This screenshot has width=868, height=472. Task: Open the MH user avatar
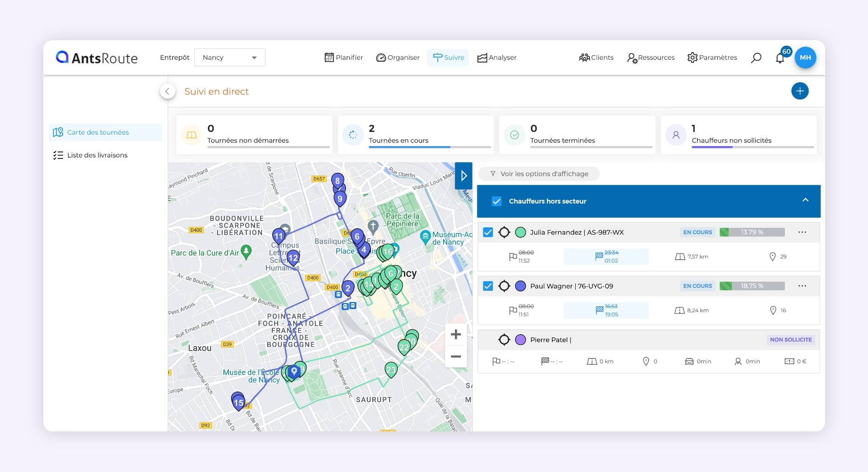click(x=805, y=58)
